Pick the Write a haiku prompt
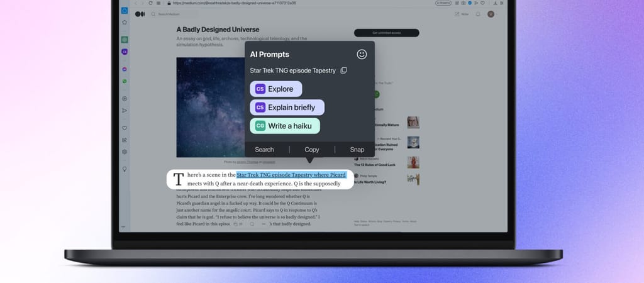 click(x=284, y=126)
